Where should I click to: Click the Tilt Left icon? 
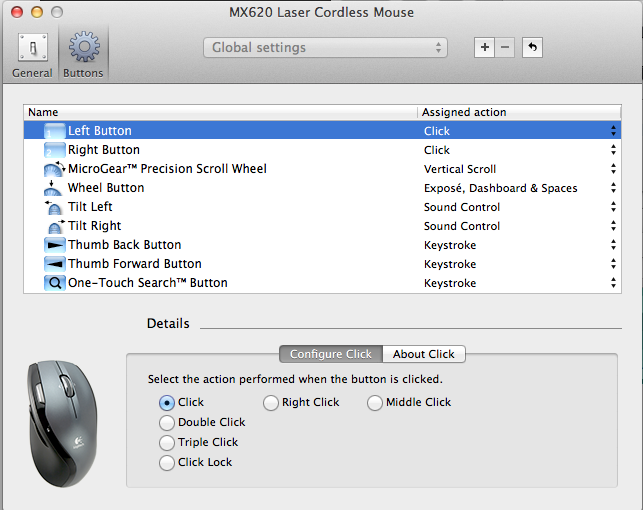click(x=54, y=207)
